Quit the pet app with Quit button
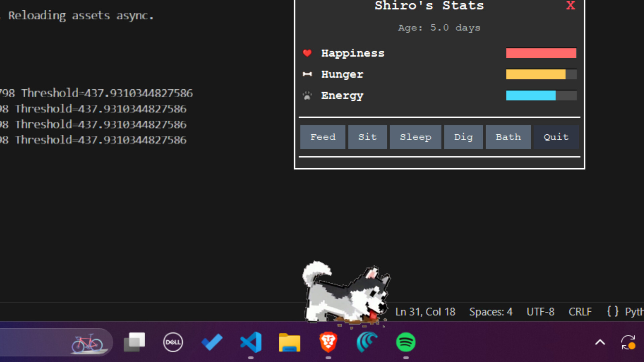The width and height of the screenshot is (644, 362). 555,137
